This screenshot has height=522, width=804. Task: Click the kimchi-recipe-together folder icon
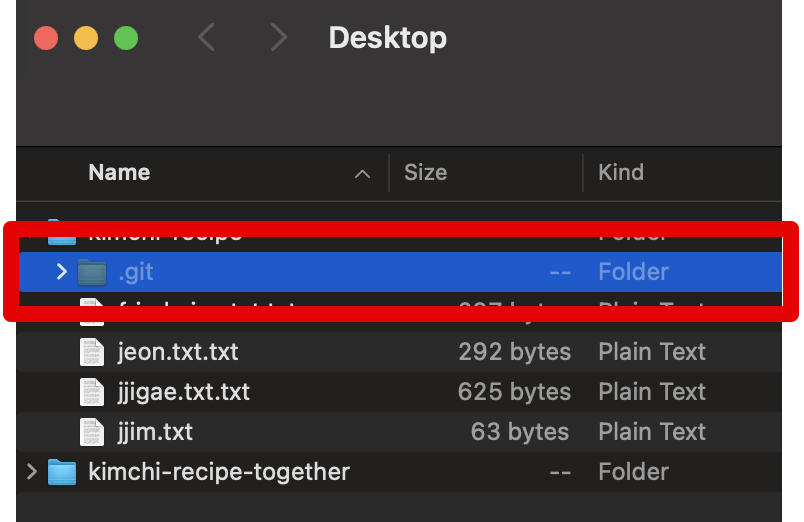point(62,471)
